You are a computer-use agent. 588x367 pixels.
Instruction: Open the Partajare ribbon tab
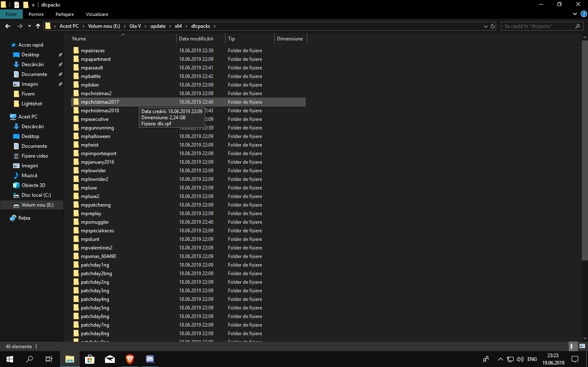[x=65, y=14]
